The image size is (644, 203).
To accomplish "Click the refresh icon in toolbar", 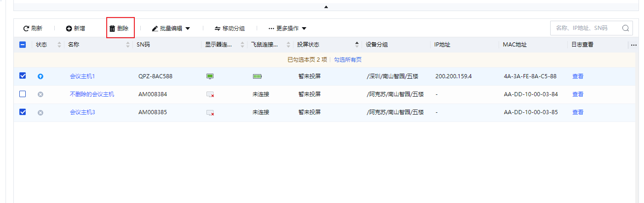I will [x=27, y=29].
